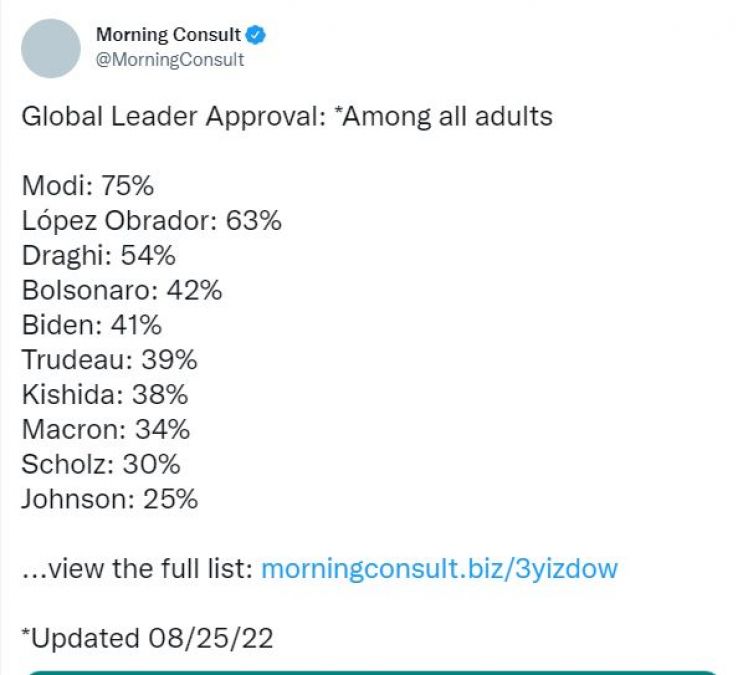
Task: Click the '*Updated 08/25/22' text
Action: [x=147, y=638]
